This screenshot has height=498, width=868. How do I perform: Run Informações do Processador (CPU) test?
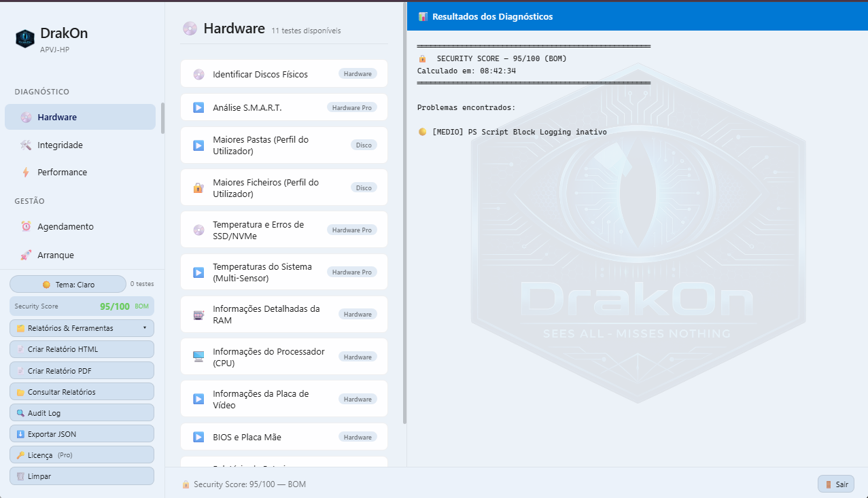pyautogui.click(x=284, y=357)
